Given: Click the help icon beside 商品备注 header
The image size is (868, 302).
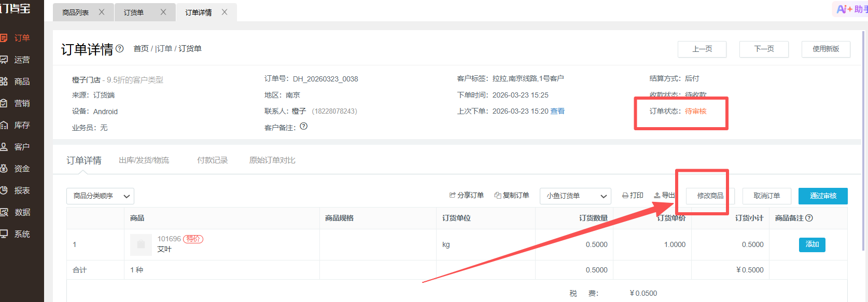Looking at the screenshot, I should point(809,218).
